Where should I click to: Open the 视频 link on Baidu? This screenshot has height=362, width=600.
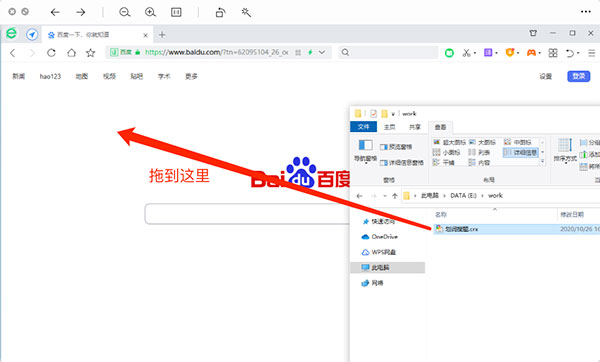(x=109, y=76)
